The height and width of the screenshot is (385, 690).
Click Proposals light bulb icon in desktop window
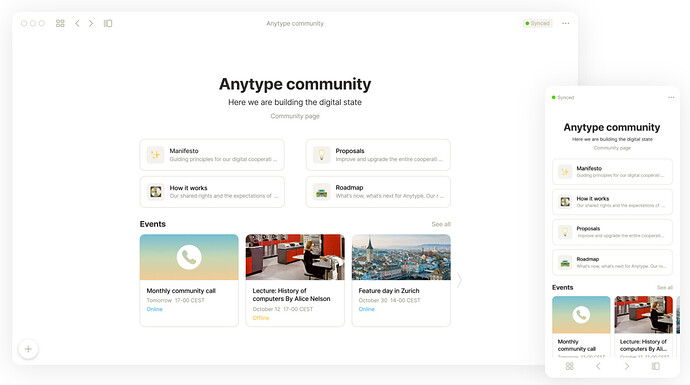(x=322, y=155)
